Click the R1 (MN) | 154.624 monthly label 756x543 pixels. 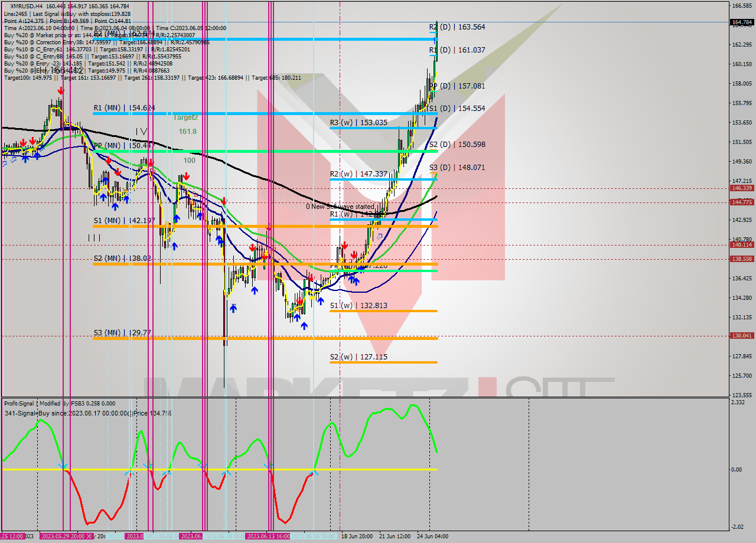pos(124,108)
